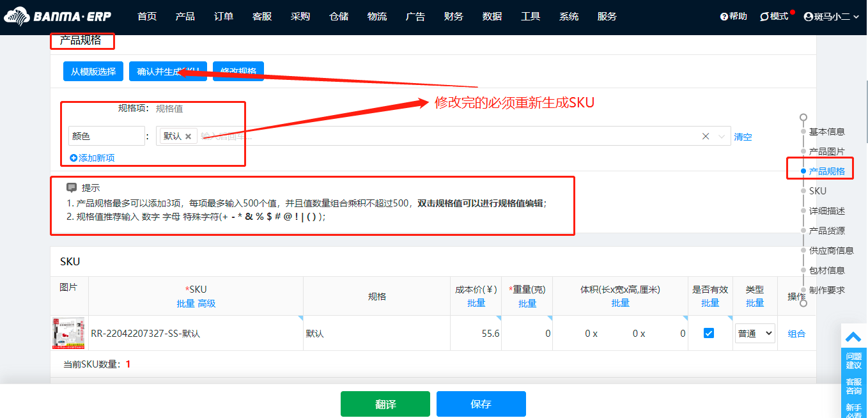The width and height of the screenshot is (868, 418).
Task: Open 斑马小二 user account menu
Action: tap(832, 17)
